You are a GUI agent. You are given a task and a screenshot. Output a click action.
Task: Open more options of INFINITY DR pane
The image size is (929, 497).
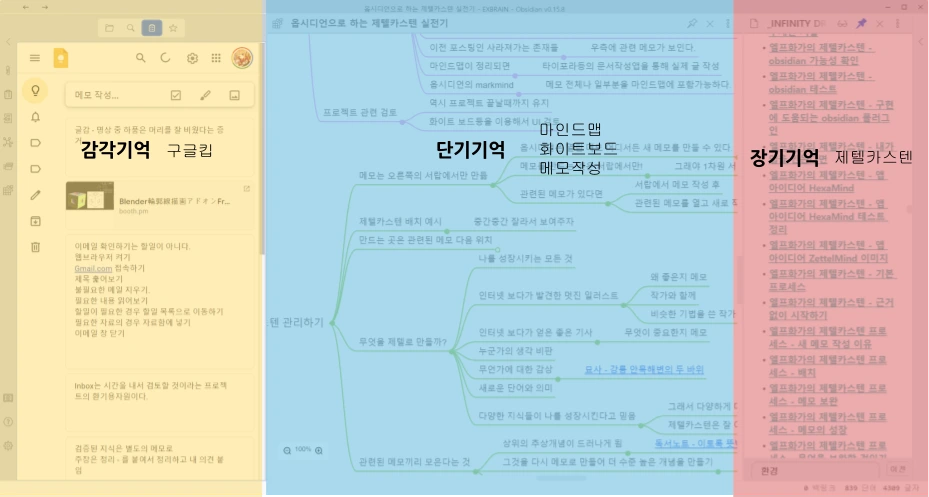point(898,24)
